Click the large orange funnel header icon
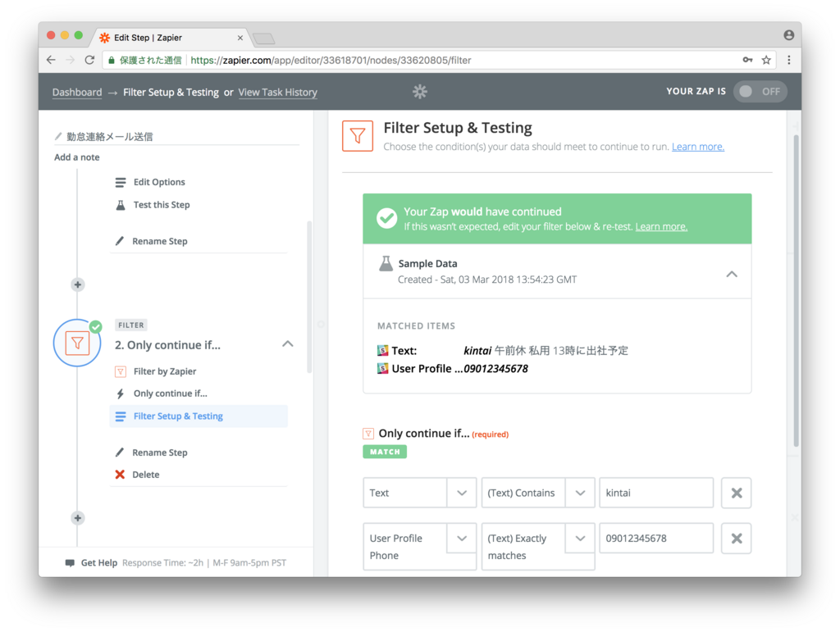This screenshot has height=632, width=840. tap(358, 136)
